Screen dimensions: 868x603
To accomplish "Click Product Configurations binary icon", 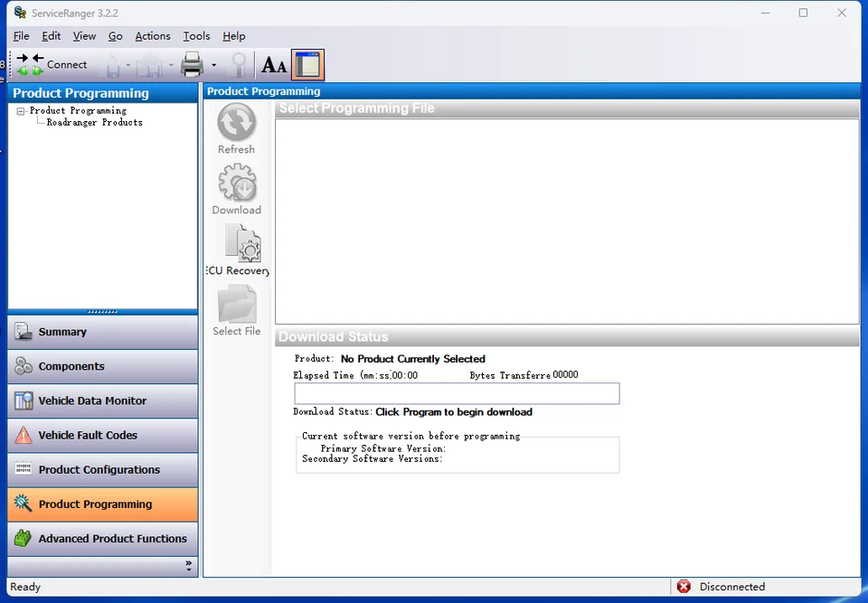I will [24, 469].
